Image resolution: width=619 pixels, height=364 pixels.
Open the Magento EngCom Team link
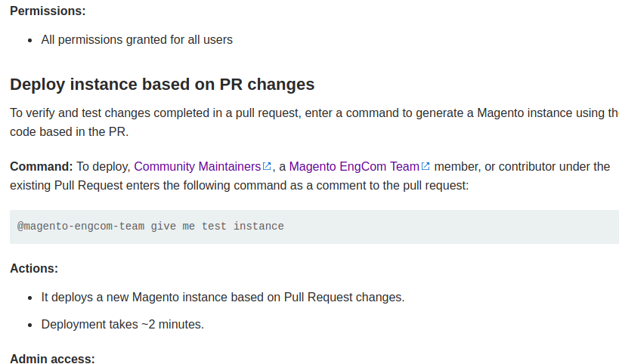click(354, 166)
